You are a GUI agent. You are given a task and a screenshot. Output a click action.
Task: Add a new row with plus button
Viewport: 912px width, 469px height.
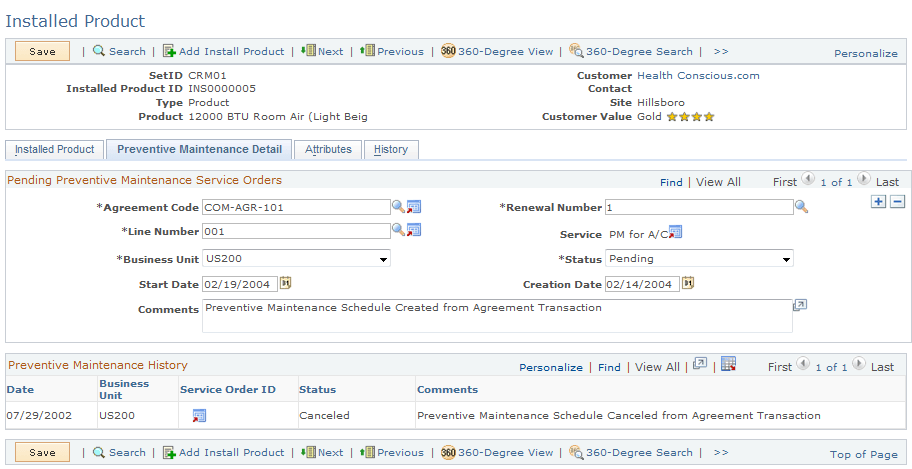pos(878,202)
